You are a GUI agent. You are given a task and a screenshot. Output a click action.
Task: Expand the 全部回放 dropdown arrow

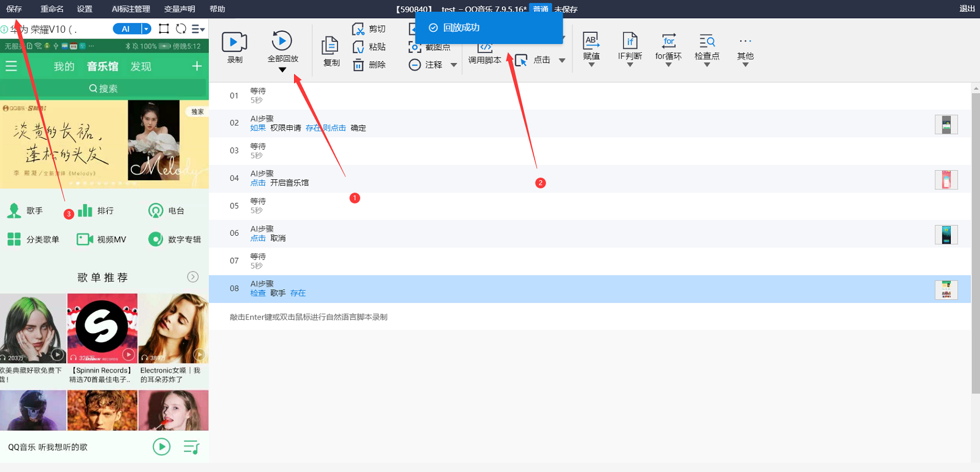(x=282, y=70)
